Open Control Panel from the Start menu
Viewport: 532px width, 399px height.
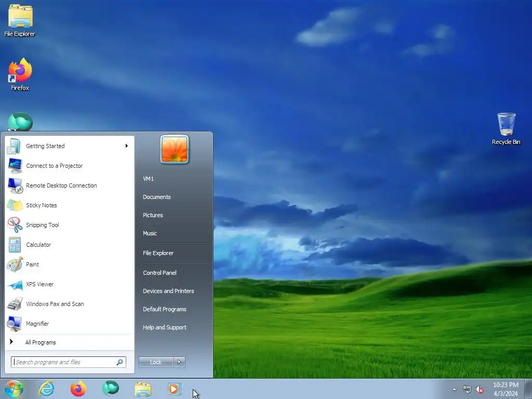pyautogui.click(x=160, y=273)
